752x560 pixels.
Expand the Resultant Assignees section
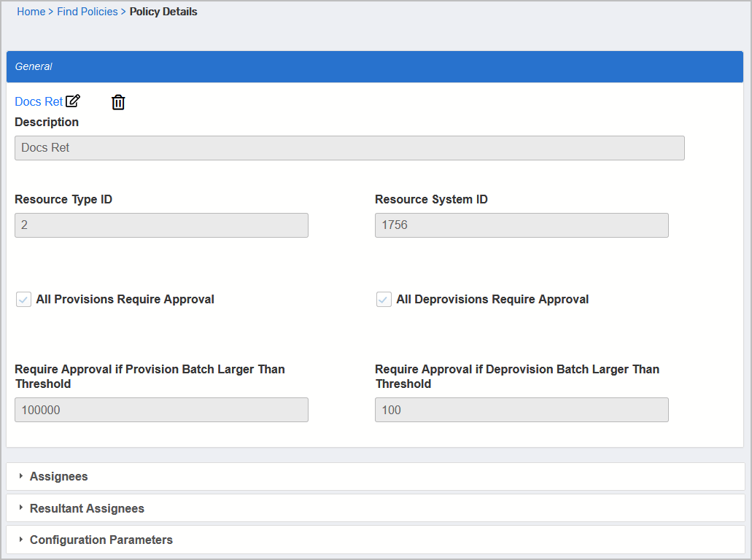pos(87,508)
